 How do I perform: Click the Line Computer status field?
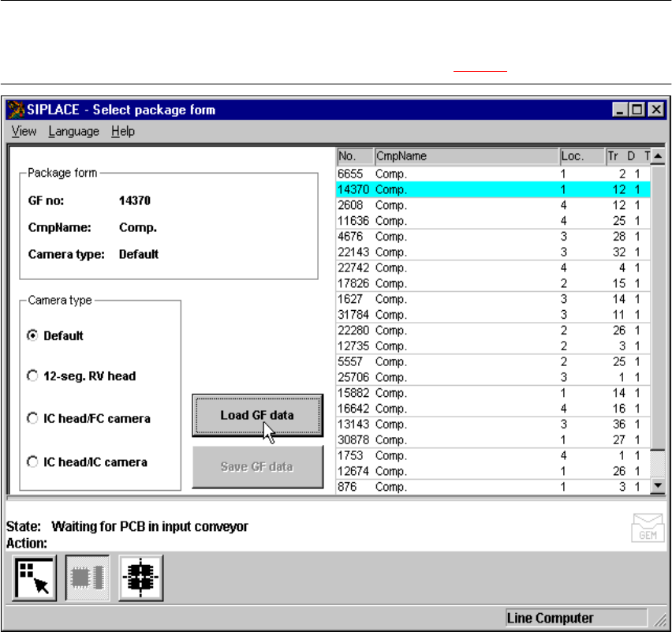[x=576, y=618]
